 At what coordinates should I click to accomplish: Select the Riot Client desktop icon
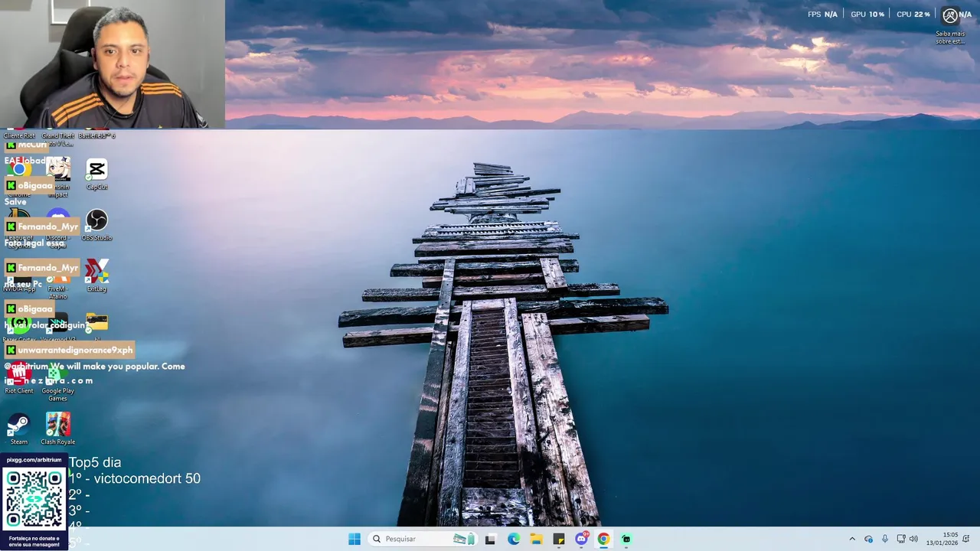18,379
